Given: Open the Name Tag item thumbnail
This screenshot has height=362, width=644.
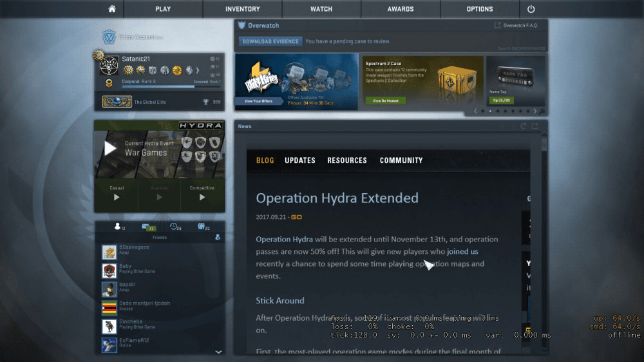Looking at the screenshot, I should click(515, 78).
